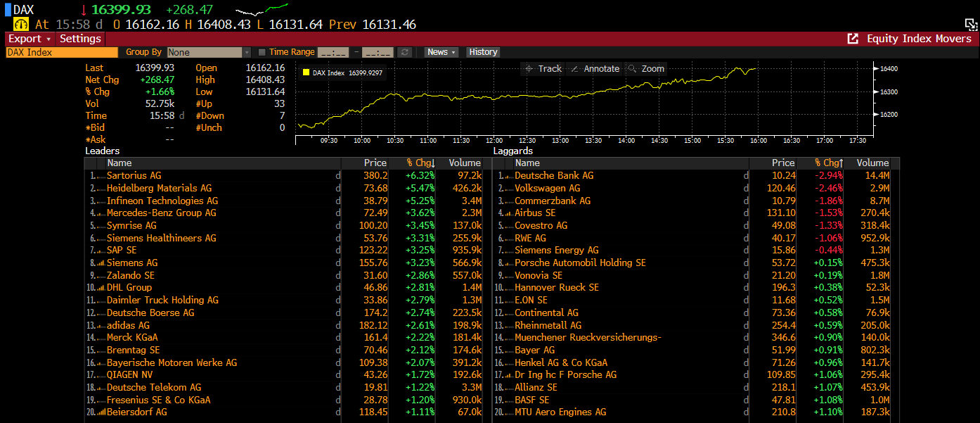The width and height of the screenshot is (980, 423).
Task: Click the news heat bars beside Siemens AG
Action: coord(102,263)
